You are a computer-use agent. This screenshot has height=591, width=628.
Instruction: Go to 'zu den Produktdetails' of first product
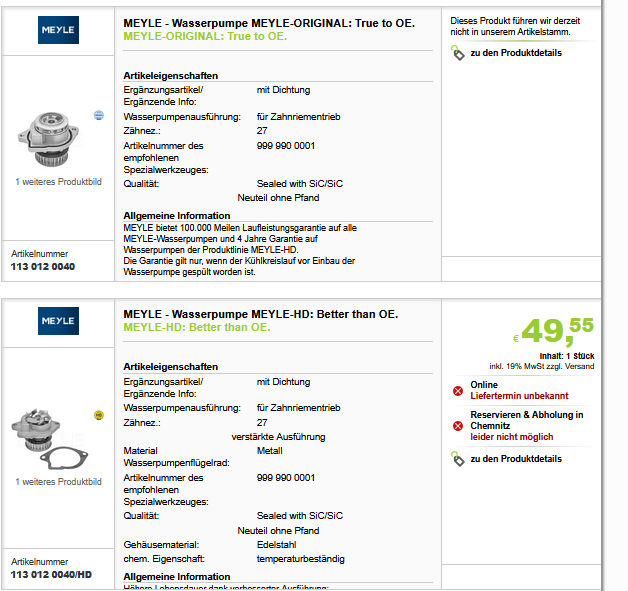tap(516, 53)
